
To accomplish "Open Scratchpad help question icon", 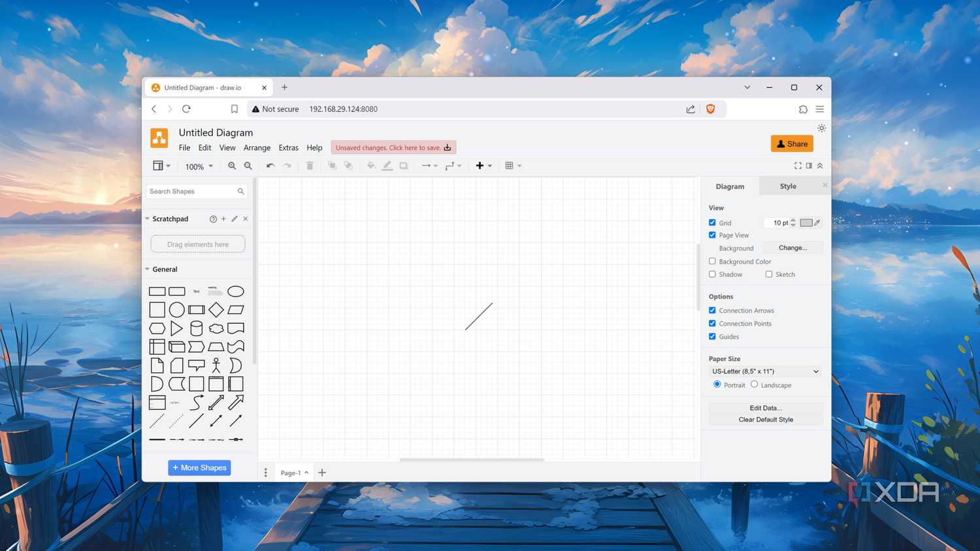I will [213, 219].
